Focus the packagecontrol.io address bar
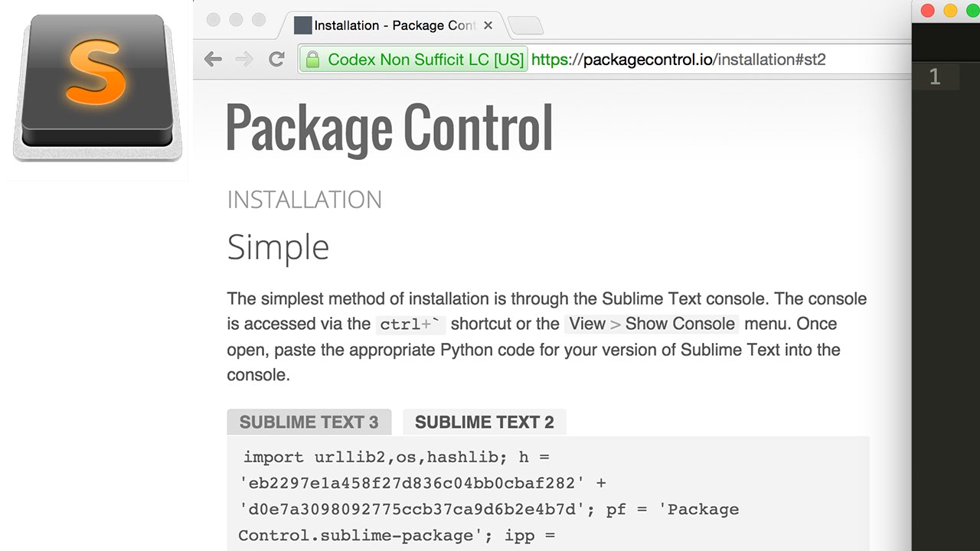The height and width of the screenshot is (551, 980). [x=704, y=60]
